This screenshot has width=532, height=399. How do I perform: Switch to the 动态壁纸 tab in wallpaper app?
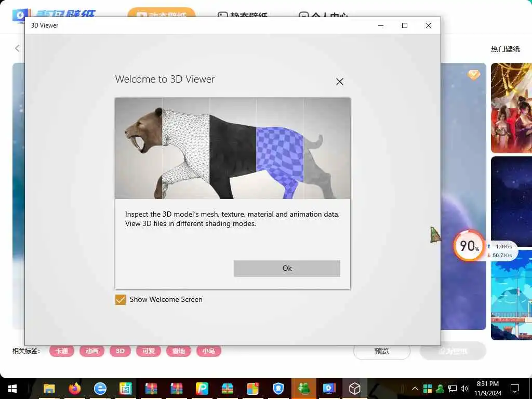[162, 13]
